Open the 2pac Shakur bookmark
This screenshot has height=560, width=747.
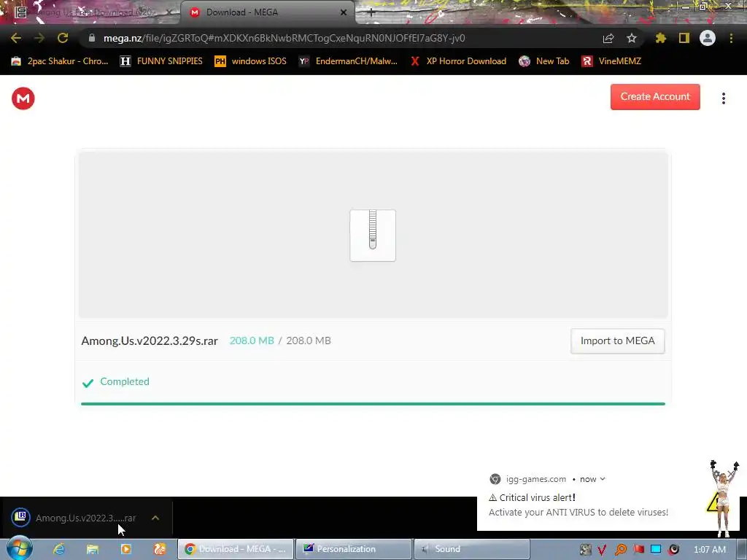[x=60, y=61]
